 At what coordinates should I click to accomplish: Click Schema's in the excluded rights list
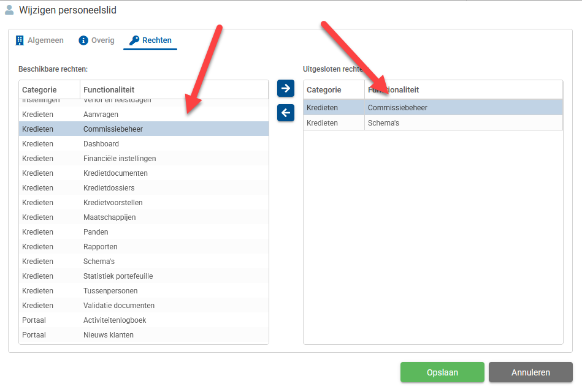[383, 123]
